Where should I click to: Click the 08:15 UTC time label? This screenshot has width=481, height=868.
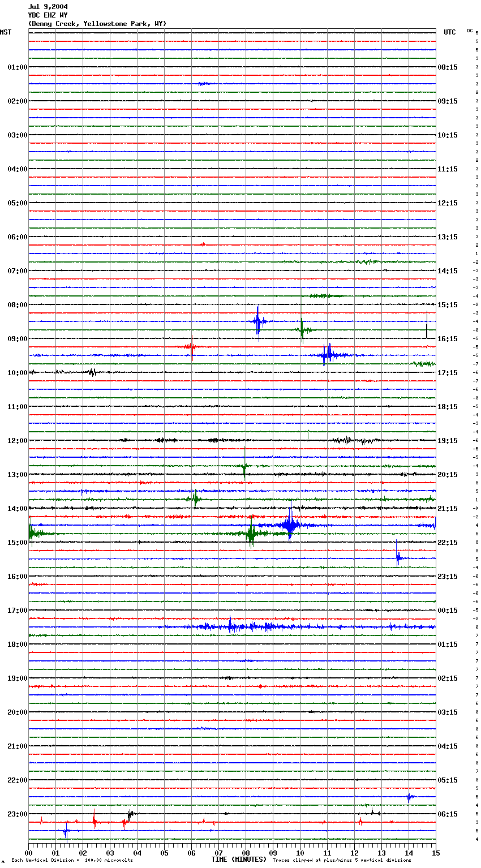[448, 67]
